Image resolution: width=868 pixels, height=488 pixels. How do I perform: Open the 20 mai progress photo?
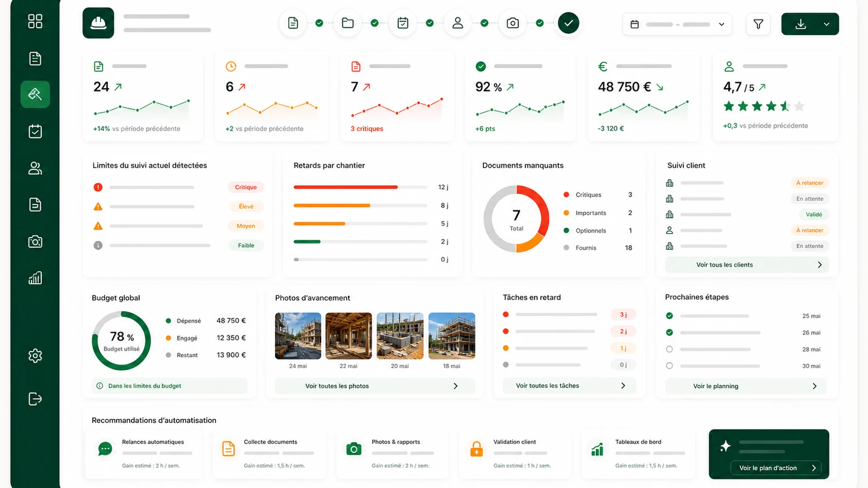click(400, 336)
